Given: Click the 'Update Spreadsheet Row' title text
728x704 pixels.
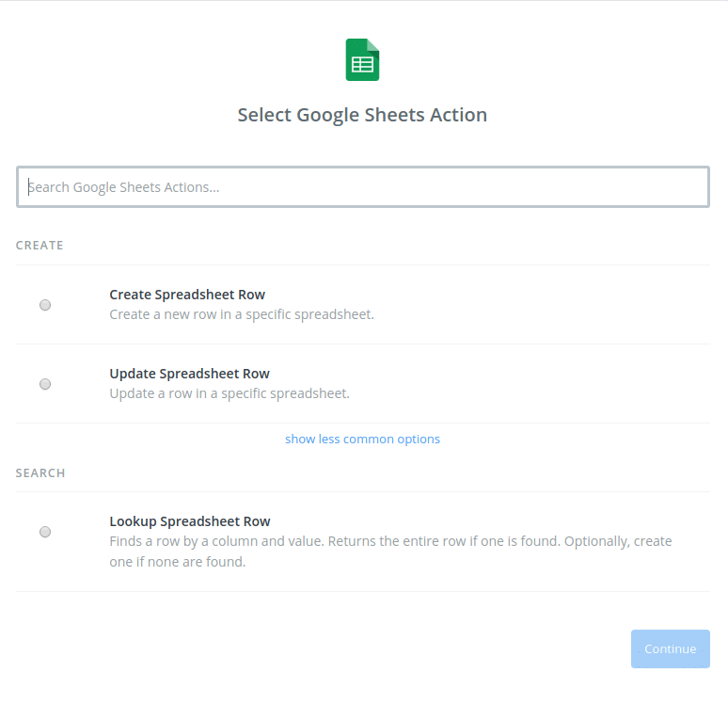Looking at the screenshot, I should tap(189, 374).
